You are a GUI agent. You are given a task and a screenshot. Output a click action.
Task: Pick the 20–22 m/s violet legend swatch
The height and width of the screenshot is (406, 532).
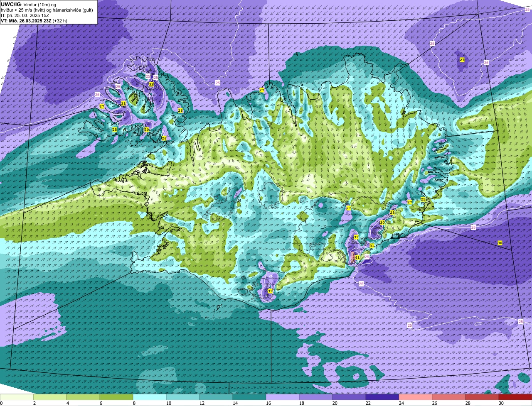tap(349, 397)
